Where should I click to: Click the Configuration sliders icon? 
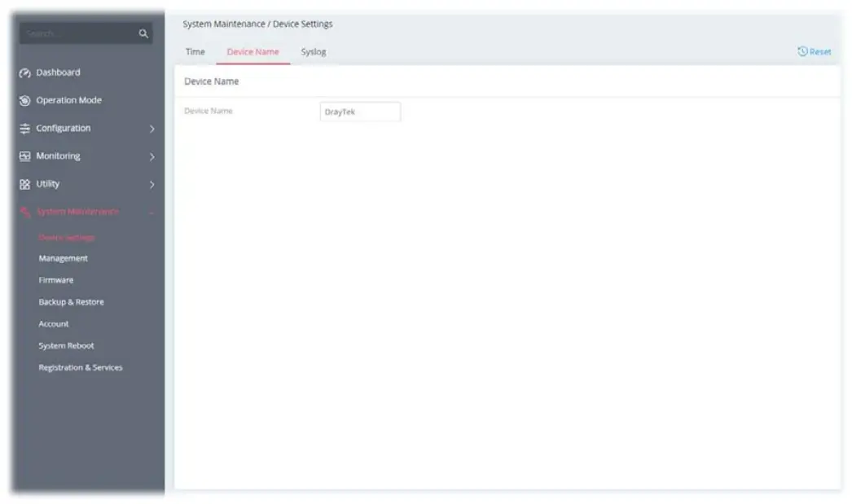[x=25, y=129]
